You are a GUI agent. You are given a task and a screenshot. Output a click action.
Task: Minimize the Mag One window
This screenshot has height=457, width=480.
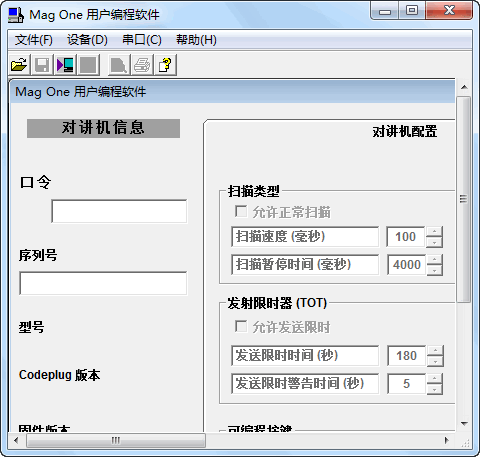pyautogui.click(x=385, y=12)
